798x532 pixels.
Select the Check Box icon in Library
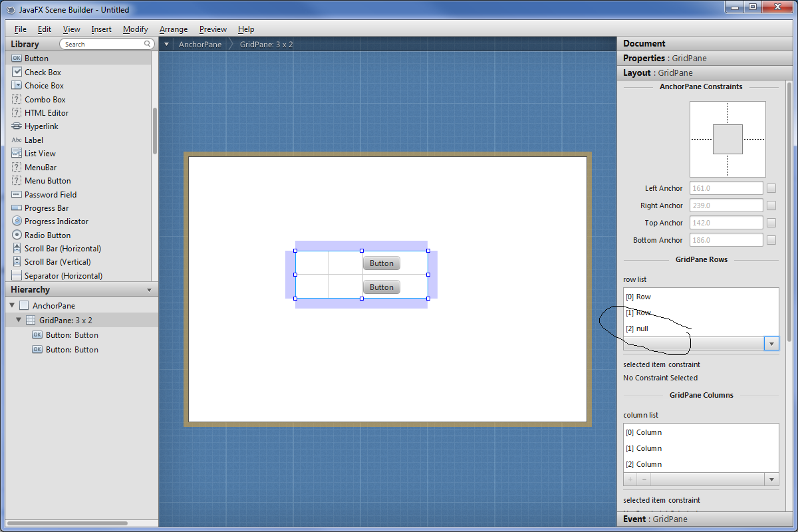17,72
